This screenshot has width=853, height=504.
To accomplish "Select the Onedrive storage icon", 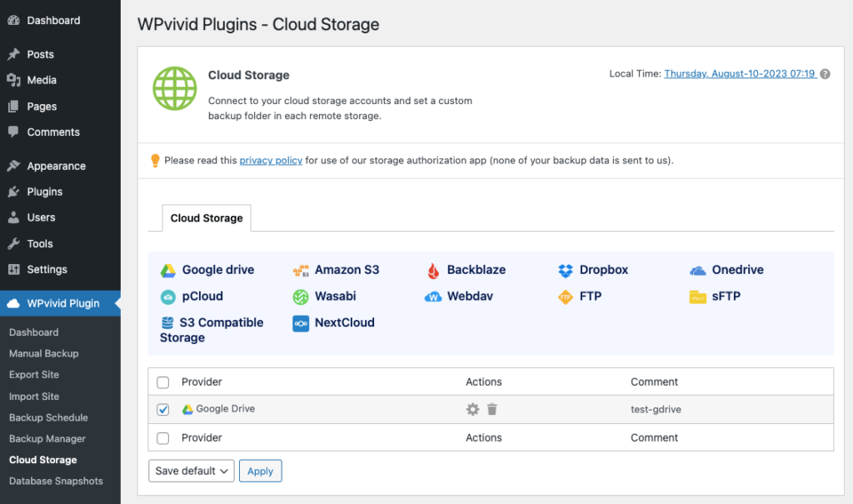I will click(698, 269).
